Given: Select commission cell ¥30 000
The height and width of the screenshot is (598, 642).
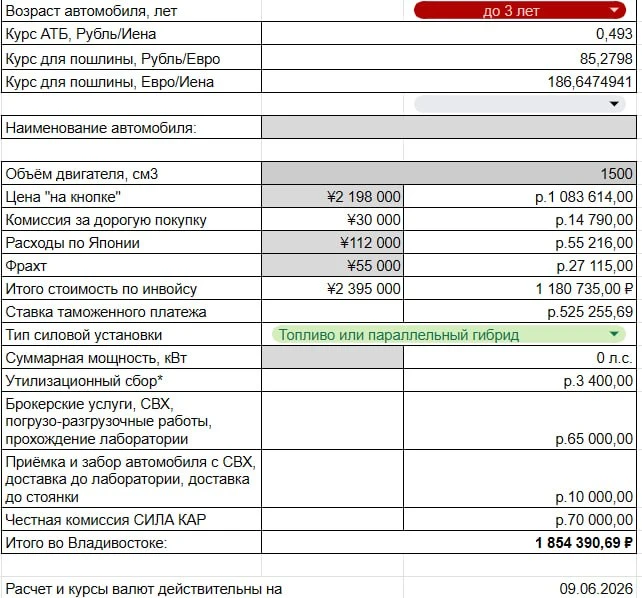Looking at the screenshot, I should [x=332, y=219].
